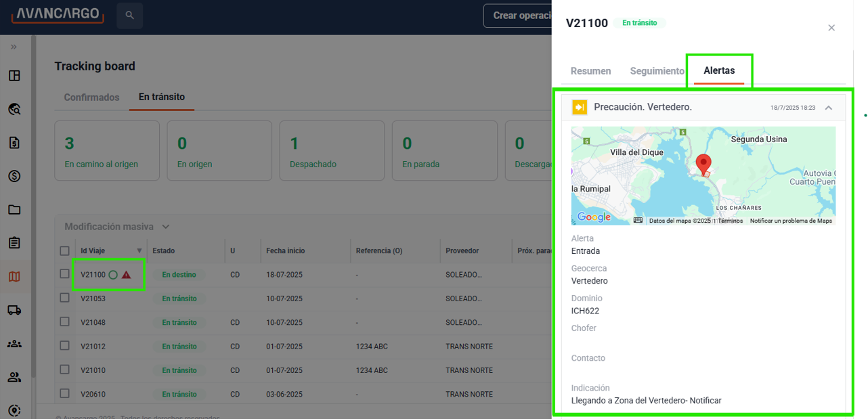Click the Términos link on the map
This screenshot has height=419, width=868.
(731, 221)
